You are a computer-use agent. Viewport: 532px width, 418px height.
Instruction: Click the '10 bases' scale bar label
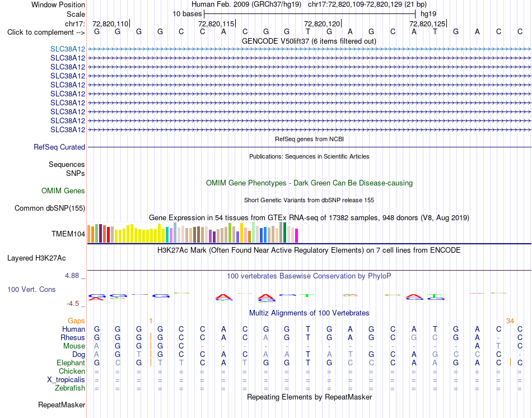[187, 14]
